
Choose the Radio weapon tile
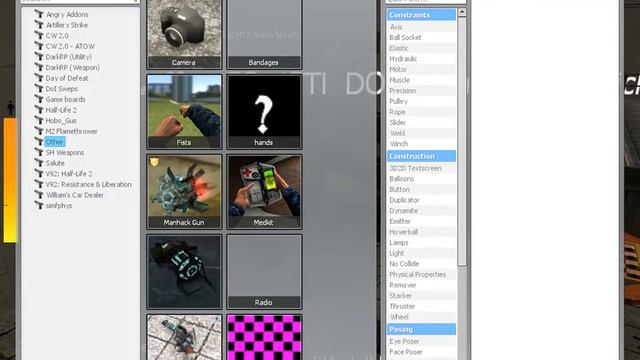[264, 271]
